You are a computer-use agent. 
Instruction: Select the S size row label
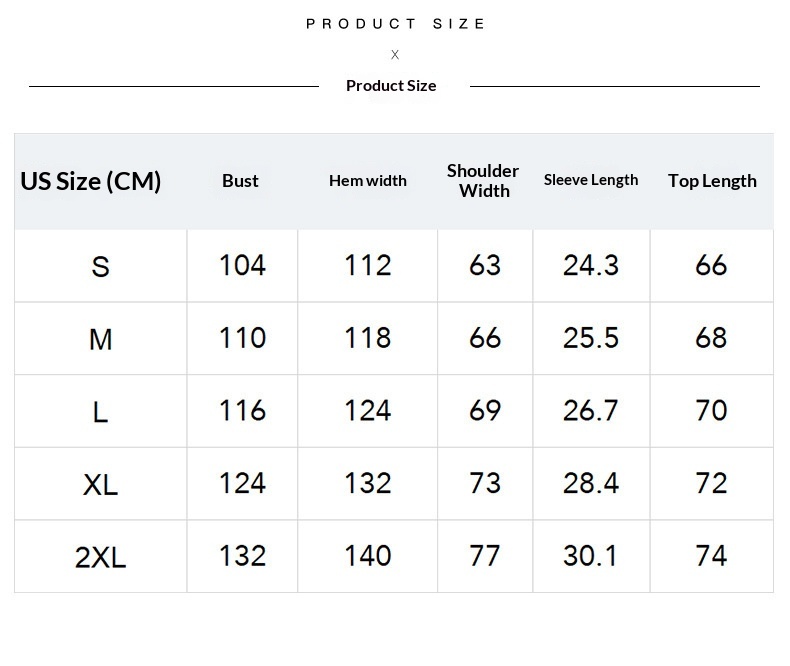pyautogui.click(x=100, y=267)
